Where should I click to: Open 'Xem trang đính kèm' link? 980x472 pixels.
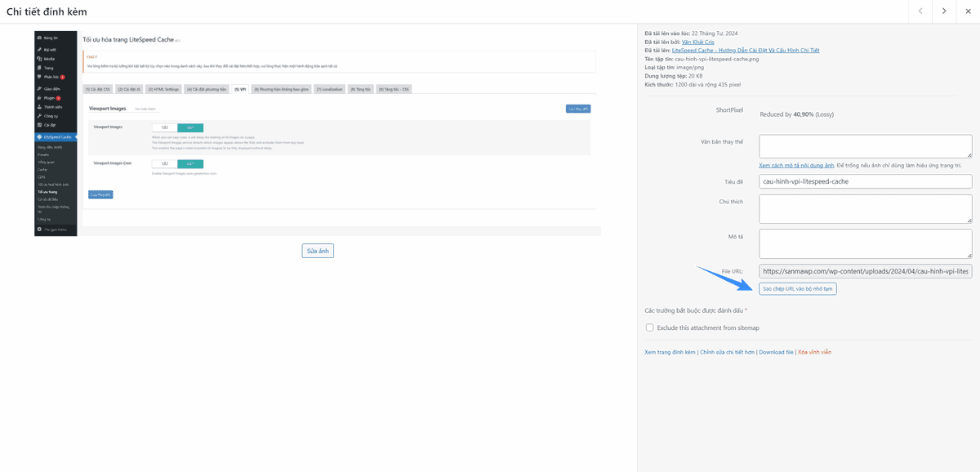670,352
